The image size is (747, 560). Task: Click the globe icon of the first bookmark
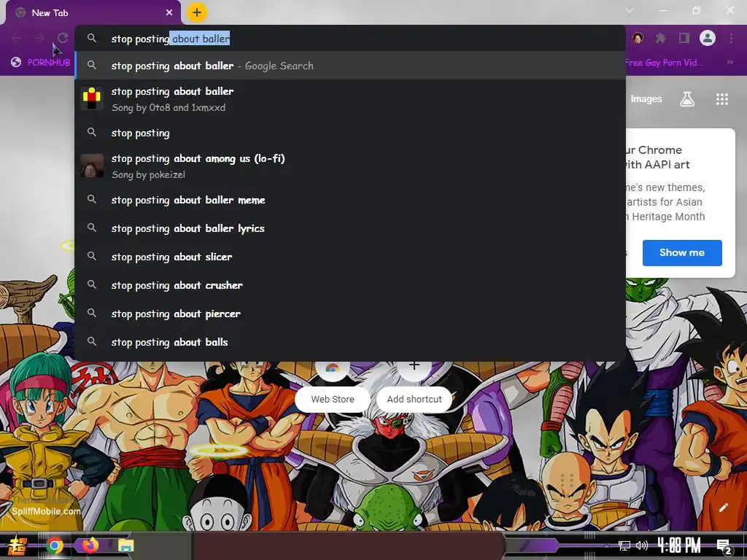[x=16, y=63]
